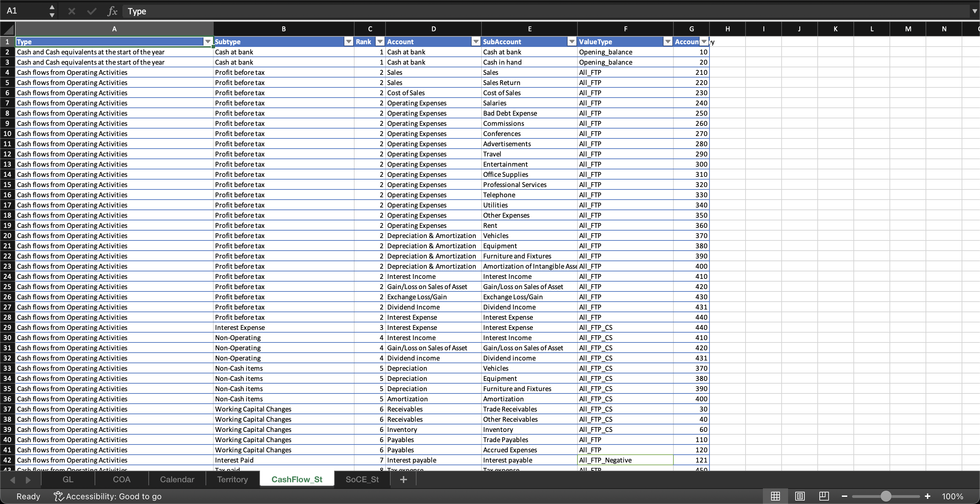Click the 'Bad Debt Expense' cell
980x504 pixels.
pos(529,113)
